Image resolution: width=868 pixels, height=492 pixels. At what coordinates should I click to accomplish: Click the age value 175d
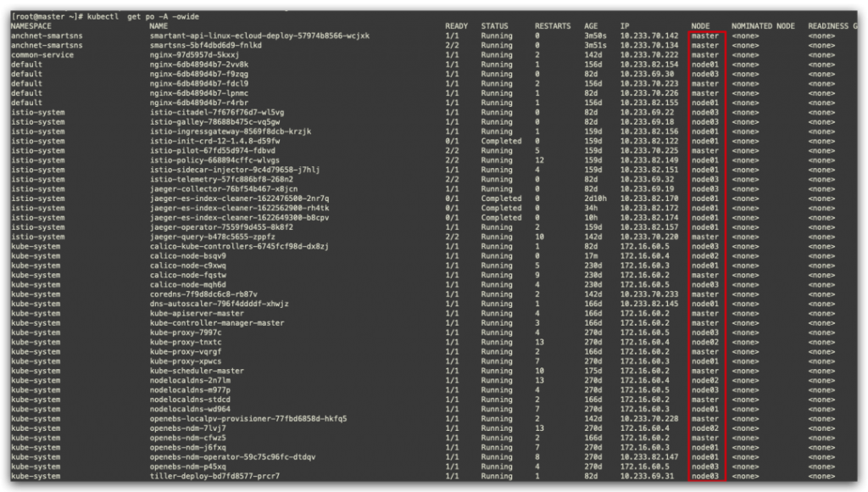pos(593,371)
